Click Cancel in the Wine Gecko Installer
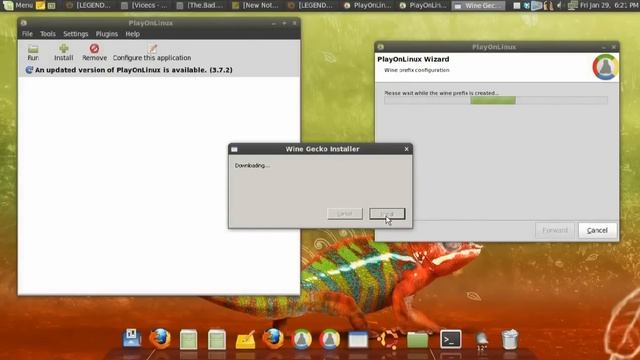The image size is (640, 360). point(344,213)
